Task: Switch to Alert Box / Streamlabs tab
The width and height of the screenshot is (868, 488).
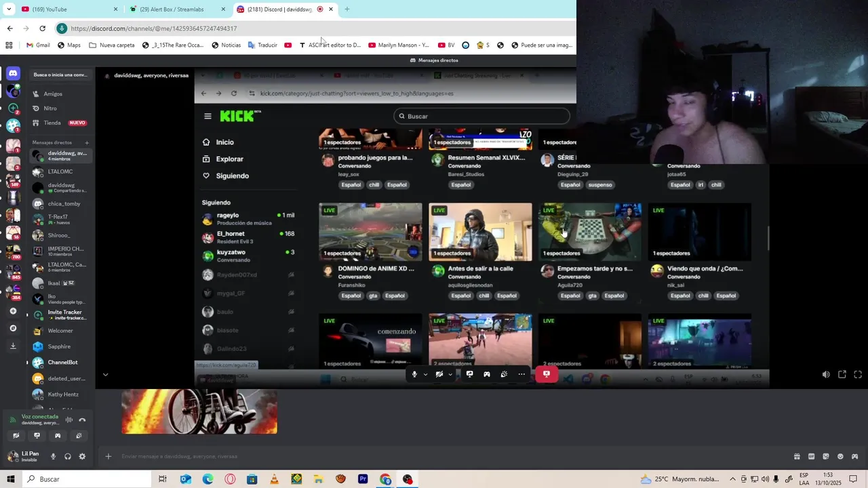Action: click(x=178, y=9)
